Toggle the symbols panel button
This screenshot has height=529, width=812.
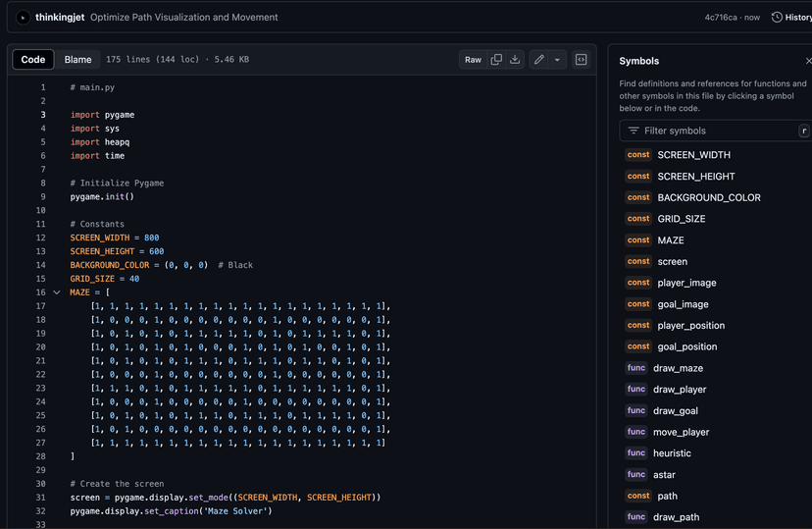(x=582, y=60)
